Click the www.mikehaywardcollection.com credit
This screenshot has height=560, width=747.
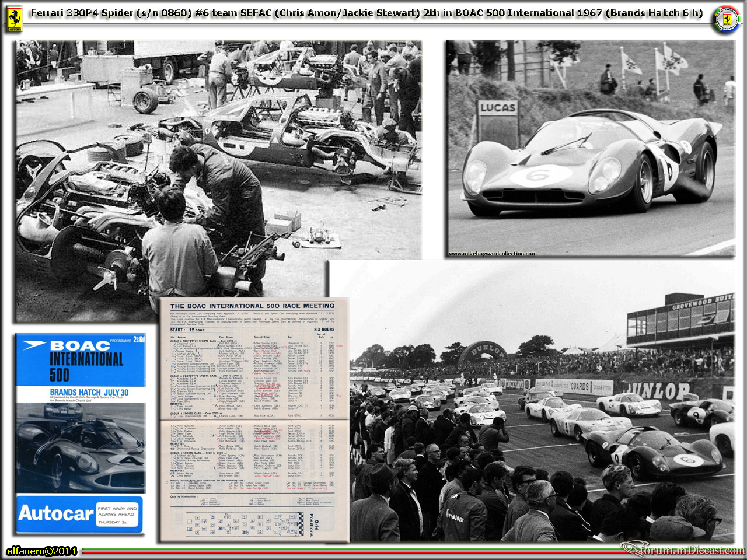click(x=493, y=254)
